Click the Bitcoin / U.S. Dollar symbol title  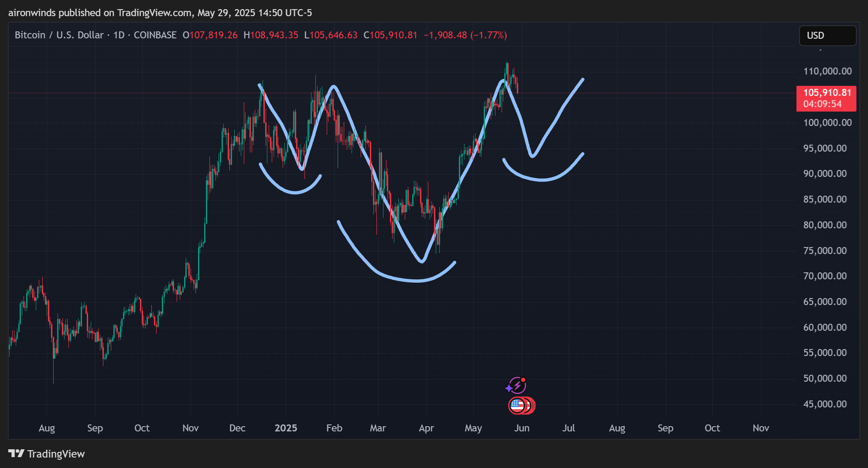59,35
